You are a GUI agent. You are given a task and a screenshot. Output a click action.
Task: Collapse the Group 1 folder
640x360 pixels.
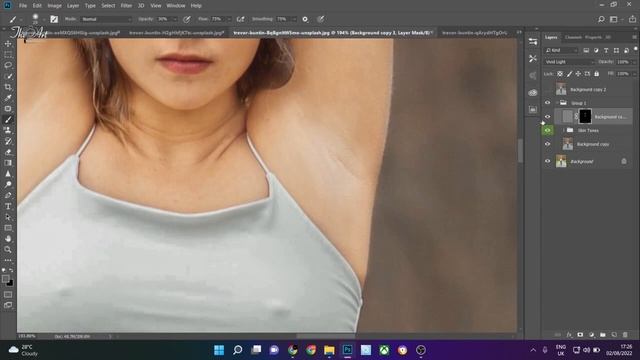click(x=557, y=103)
